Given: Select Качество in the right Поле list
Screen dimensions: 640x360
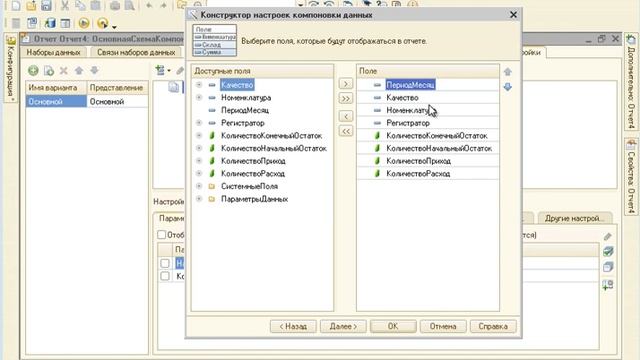Looking at the screenshot, I should click(x=402, y=98).
